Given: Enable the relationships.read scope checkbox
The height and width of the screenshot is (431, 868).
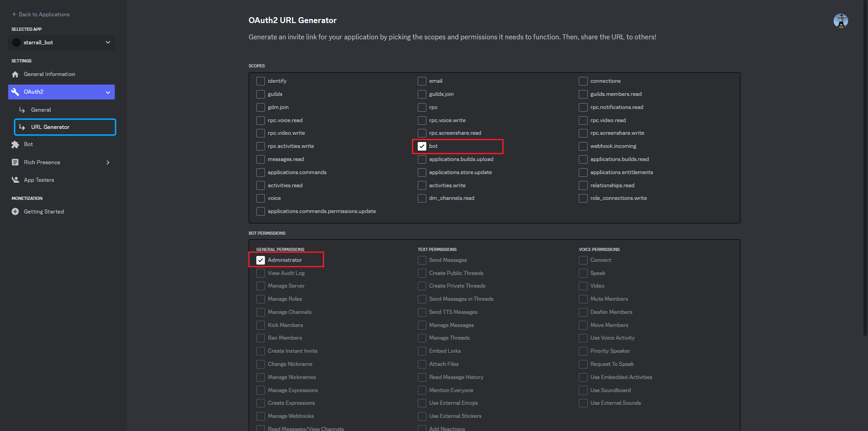Looking at the screenshot, I should tap(583, 185).
